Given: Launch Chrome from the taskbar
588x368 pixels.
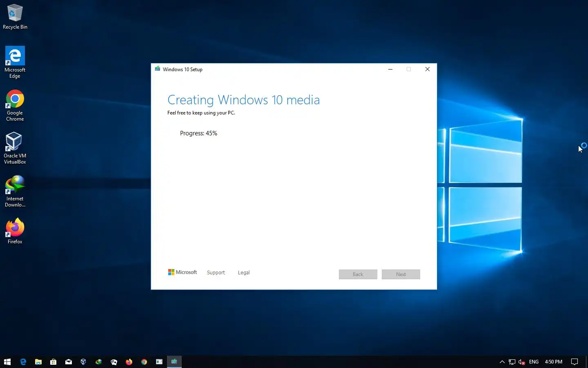Looking at the screenshot, I should 144,362.
